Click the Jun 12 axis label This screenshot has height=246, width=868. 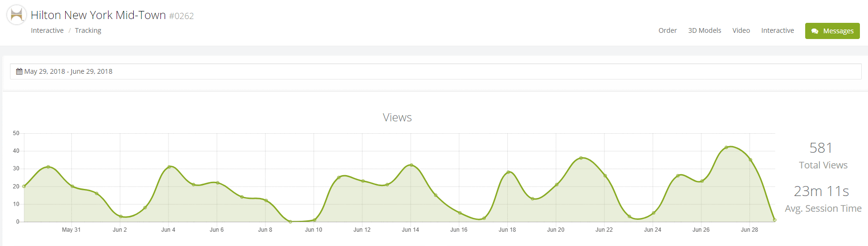click(362, 230)
